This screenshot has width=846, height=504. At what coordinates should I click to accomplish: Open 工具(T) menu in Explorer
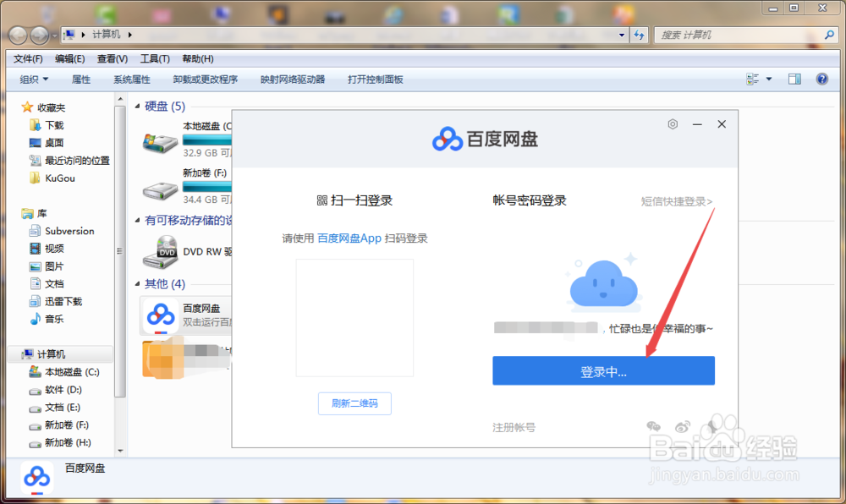tap(155, 58)
